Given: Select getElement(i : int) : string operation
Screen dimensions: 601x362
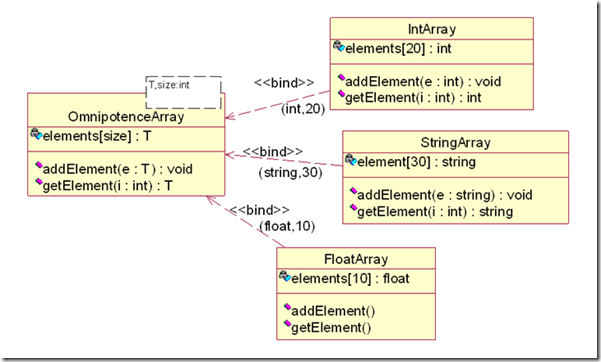Looking at the screenshot, I should (x=435, y=212).
